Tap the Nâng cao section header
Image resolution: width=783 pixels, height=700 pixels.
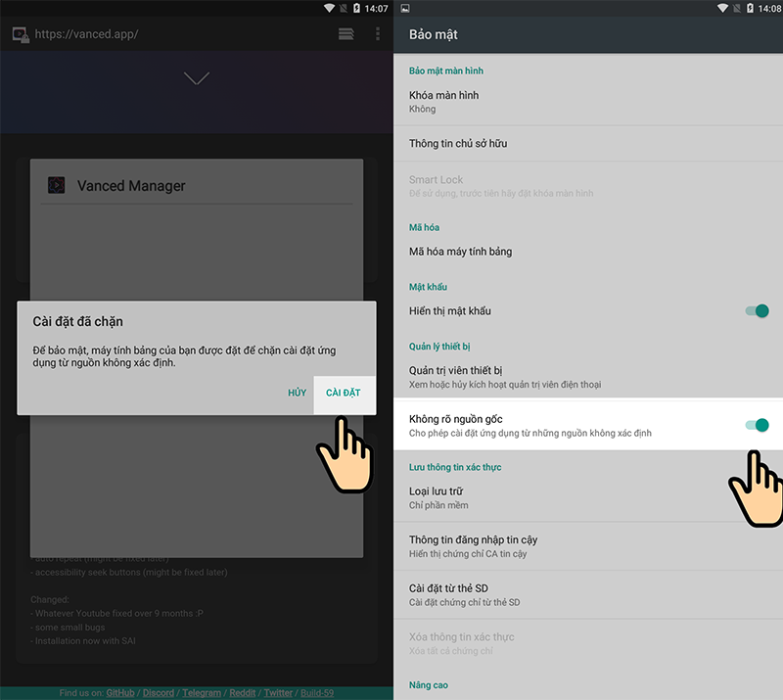pos(429,685)
